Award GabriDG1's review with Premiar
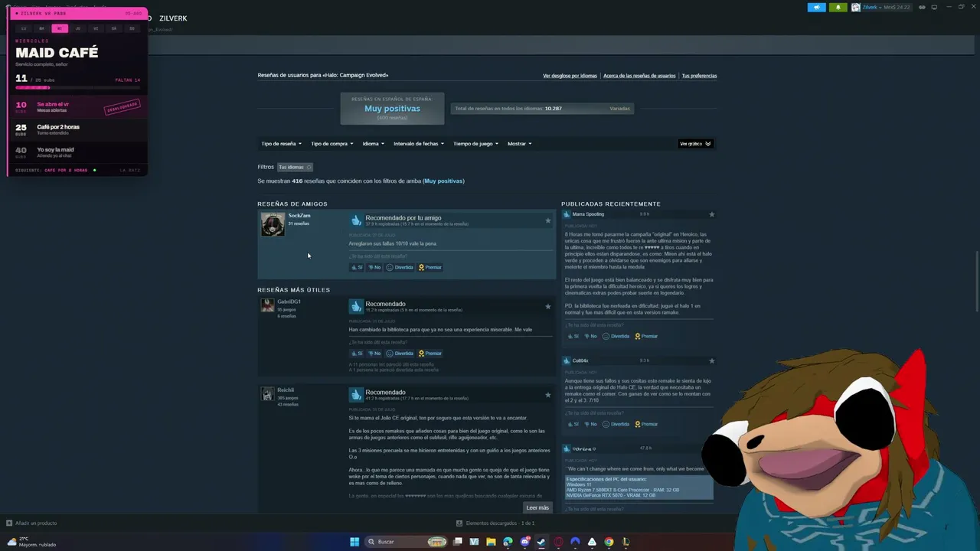Image resolution: width=980 pixels, height=551 pixels. pyautogui.click(x=430, y=354)
